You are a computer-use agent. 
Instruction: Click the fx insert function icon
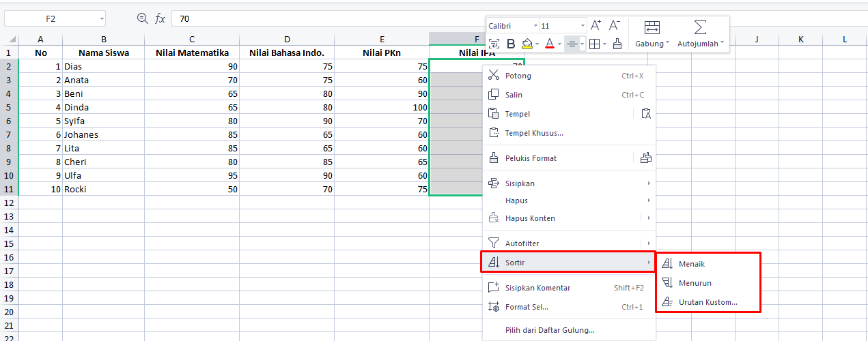pos(160,19)
